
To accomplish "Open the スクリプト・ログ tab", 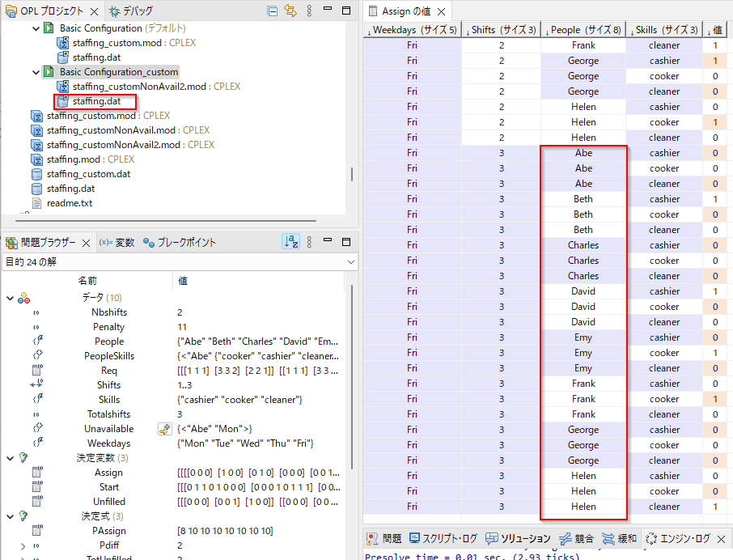I will [443, 538].
